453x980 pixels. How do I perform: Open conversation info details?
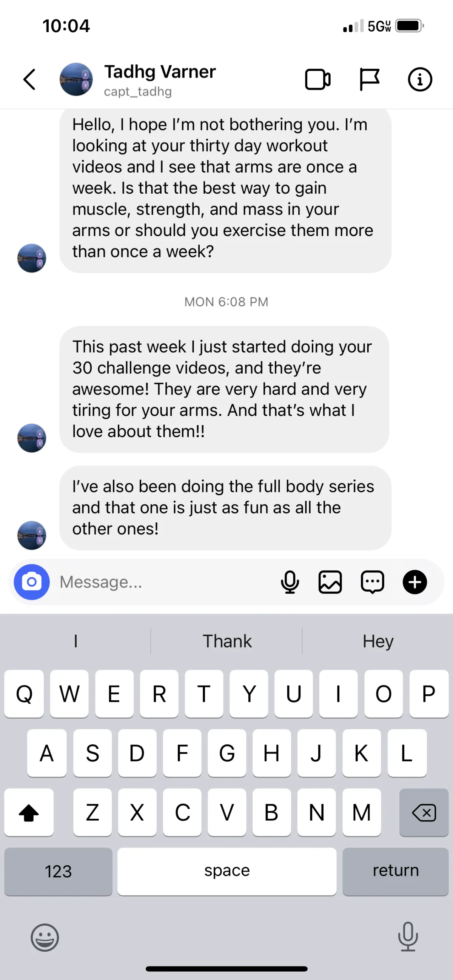(420, 80)
